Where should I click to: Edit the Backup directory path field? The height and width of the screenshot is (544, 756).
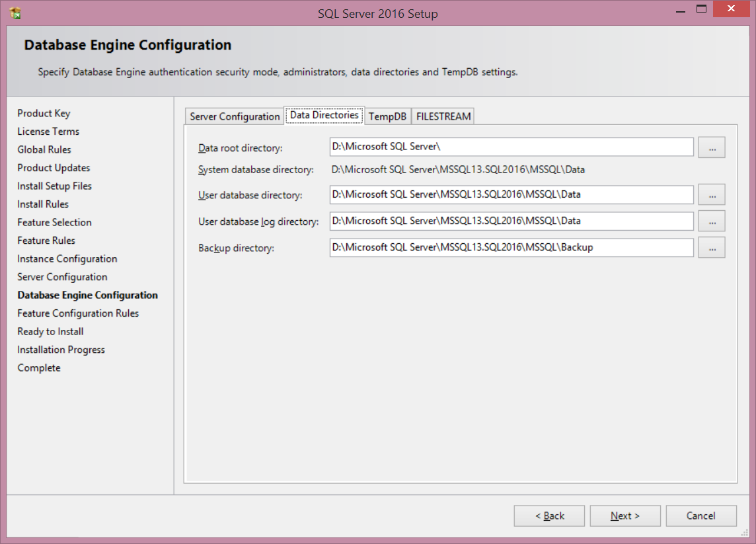coord(511,247)
